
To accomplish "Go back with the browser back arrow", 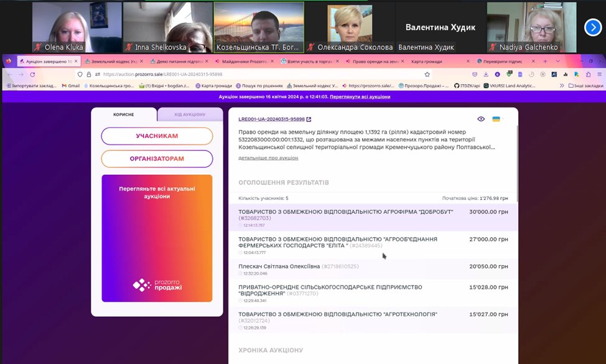I will click(10, 75).
